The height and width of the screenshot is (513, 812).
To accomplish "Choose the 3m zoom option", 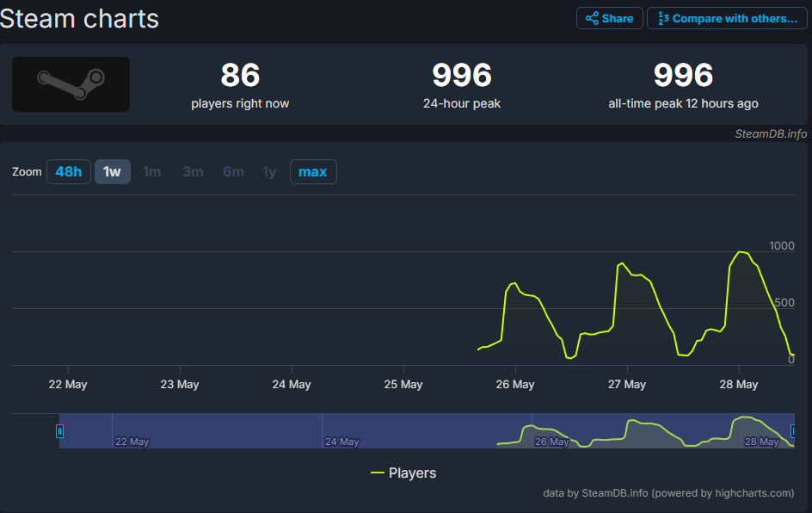I will [x=193, y=172].
